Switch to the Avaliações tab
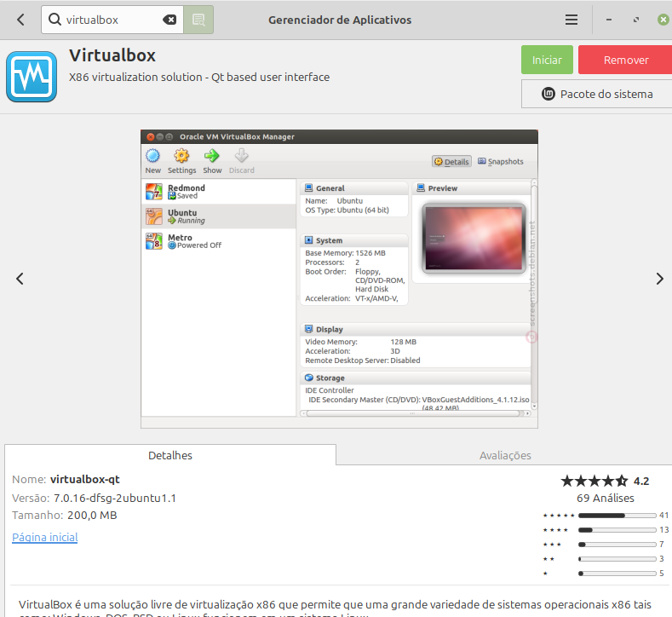Image resolution: width=672 pixels, height=617 pixels. click(x=505, y=455)
